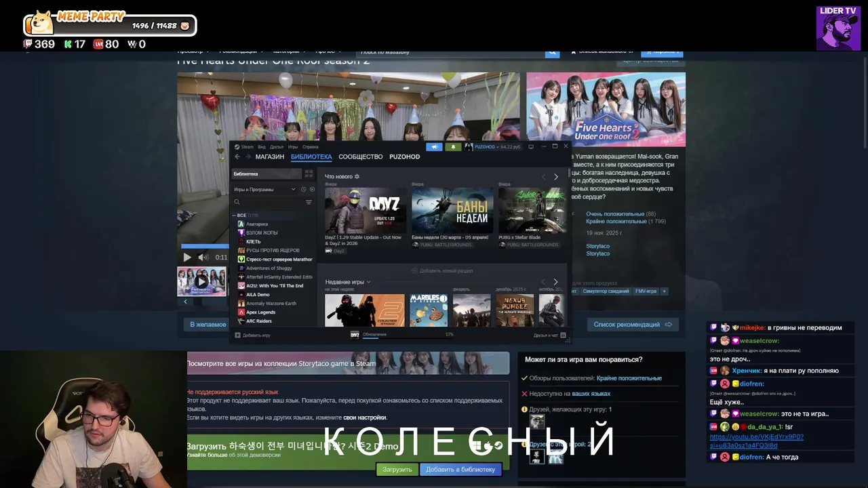Click the Steam announcements megaphone icon
Screen dimensions: 868x488
click(x=434, y=146)
